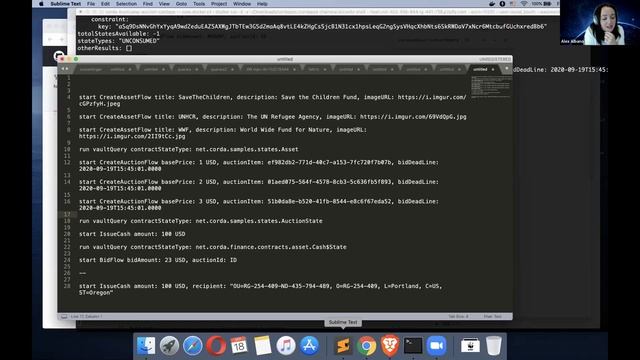The image size is (640, 360).
Task: Click line number 17 in gutter
Action: pyautogui.click(x=67, y=214)
